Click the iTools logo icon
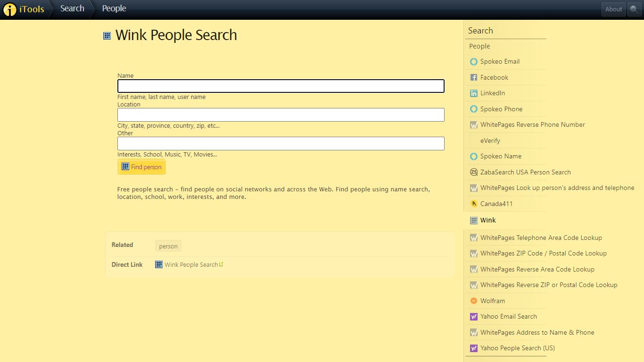Viewport: 644px width, 362px height. pyautogui.click(x=9, y=9)
